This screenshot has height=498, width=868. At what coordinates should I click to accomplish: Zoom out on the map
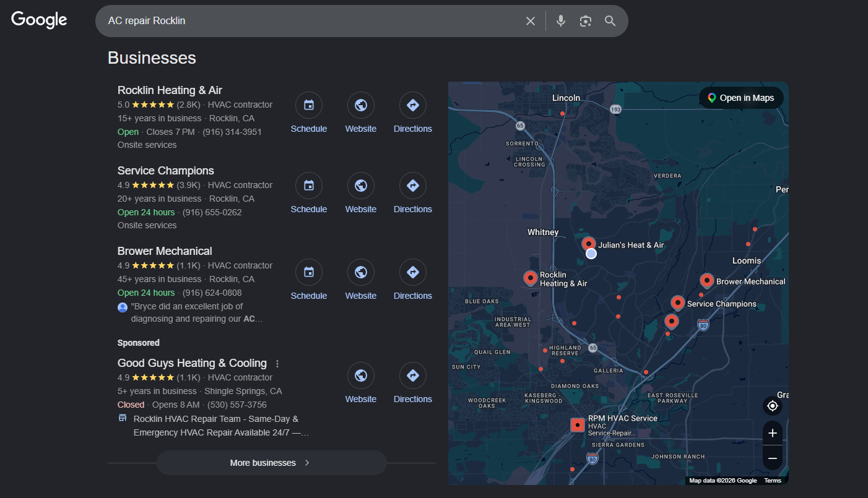click(x=773, y=458)
